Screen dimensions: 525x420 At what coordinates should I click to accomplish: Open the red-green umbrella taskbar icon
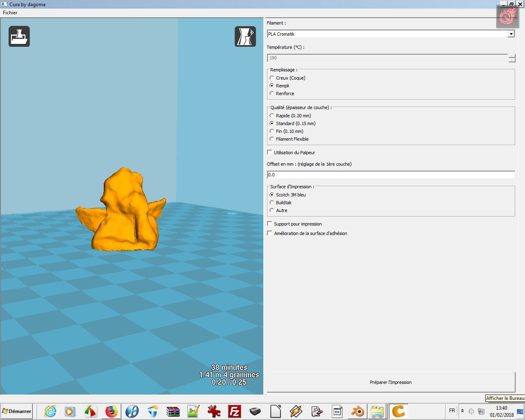91,411
